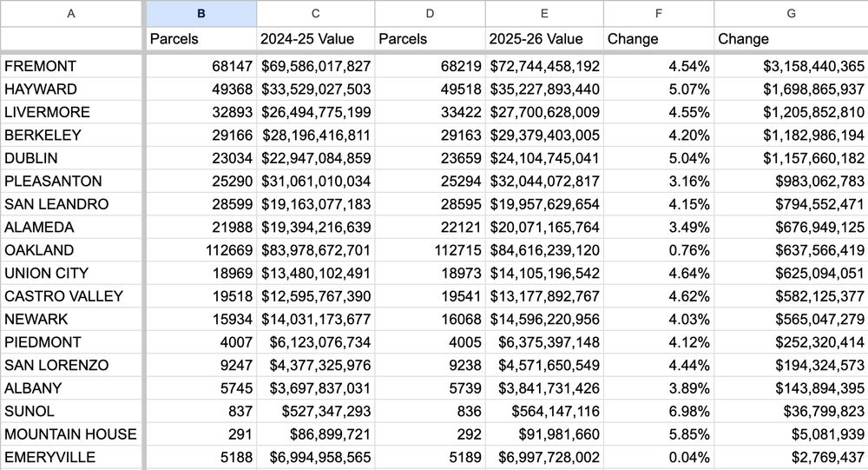The height and width of the screenshot is (470, 868).
Task: Select the NEWARK cell
Action: [71, 319]
